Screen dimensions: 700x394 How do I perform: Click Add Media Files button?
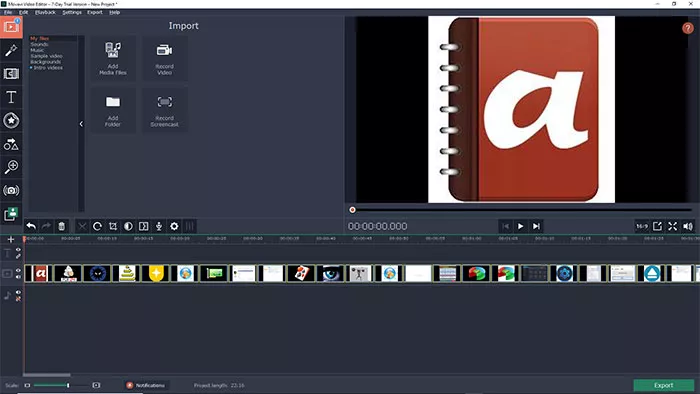(113, 58)
